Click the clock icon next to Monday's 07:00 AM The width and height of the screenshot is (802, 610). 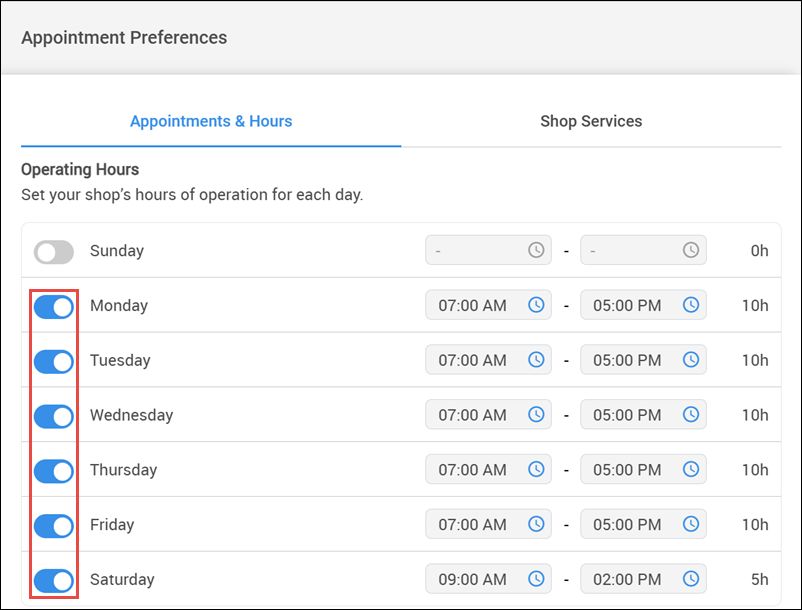pos(536,305)
